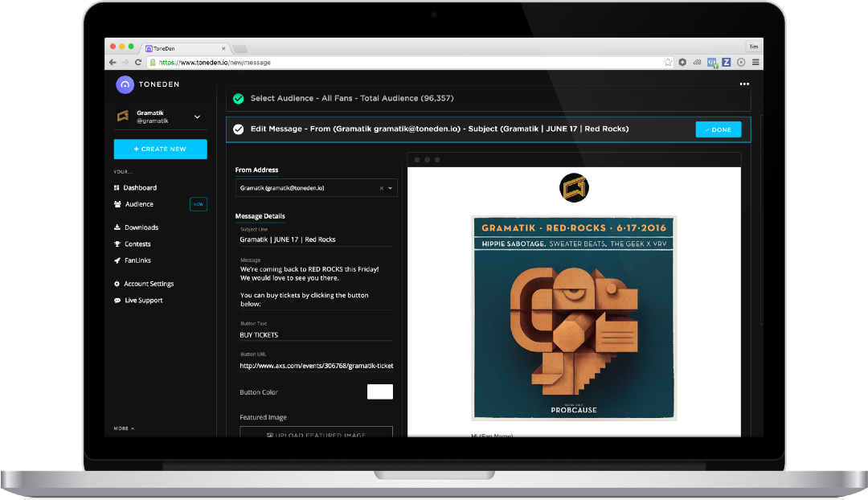Click the Message Details section heading
The width and height of the screenshot is (868, 500).
[x=260, y=216]
